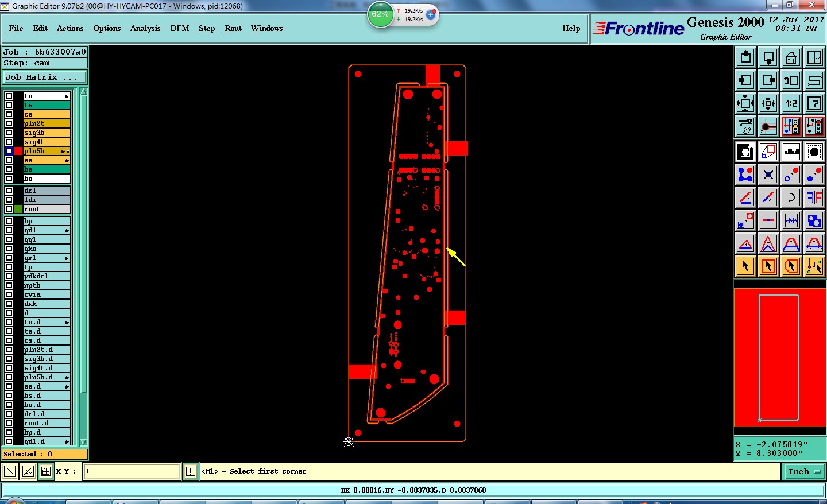Select the mirror F flip icon

point(814,197)
